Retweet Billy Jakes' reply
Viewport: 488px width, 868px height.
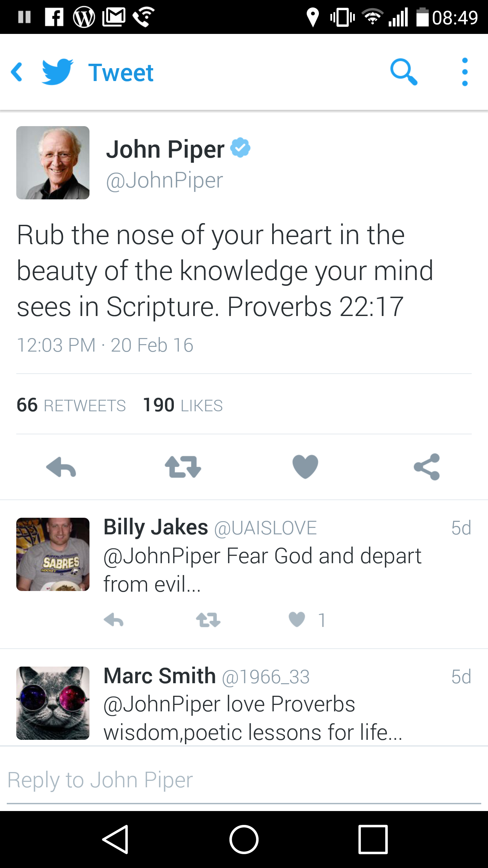(x=208, y=620)
